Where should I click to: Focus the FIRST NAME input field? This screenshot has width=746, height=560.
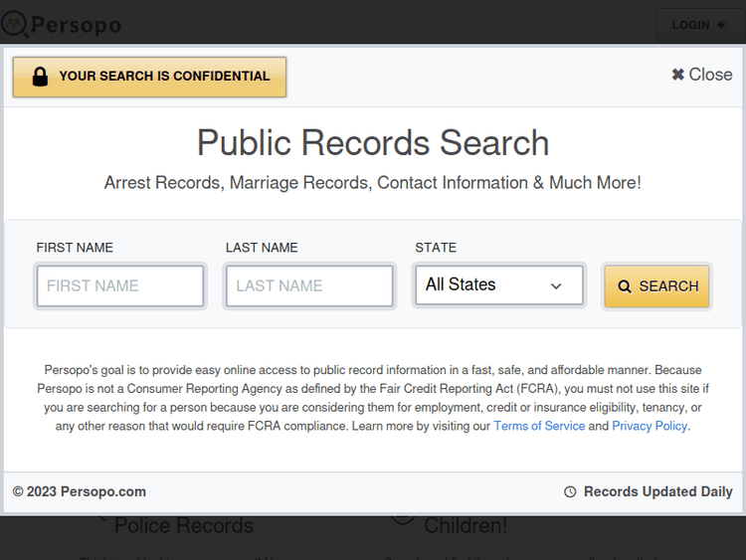[120, 286]
